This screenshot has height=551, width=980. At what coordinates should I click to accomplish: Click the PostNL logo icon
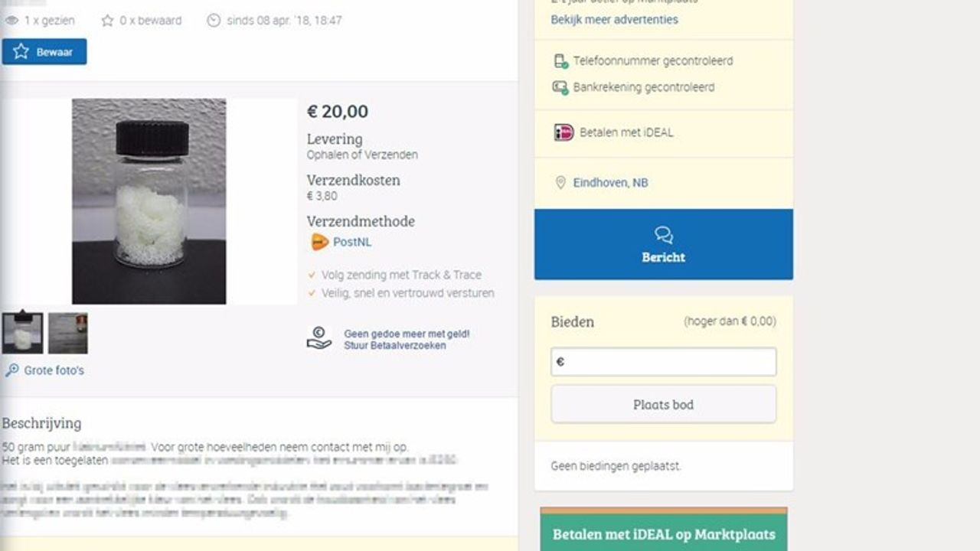[x=319, y=243]
